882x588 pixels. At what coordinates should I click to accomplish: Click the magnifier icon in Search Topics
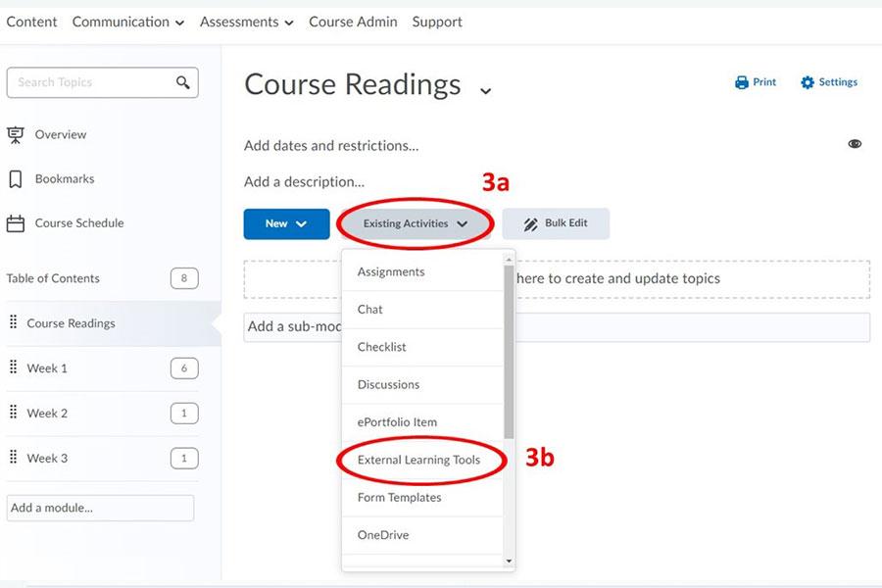coord(182,82)
